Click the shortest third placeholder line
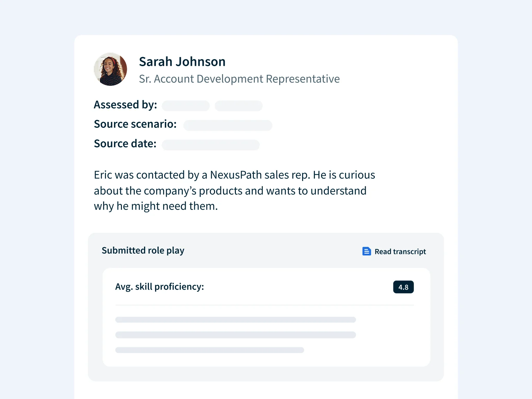This screenshot has width=532, height=399. (x=210, y=350)
